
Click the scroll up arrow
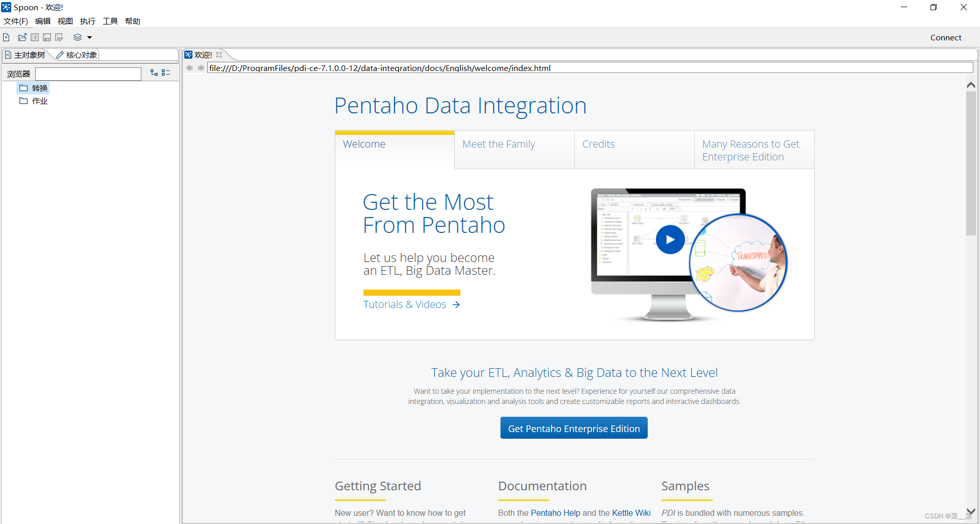[x=971, y=85]
